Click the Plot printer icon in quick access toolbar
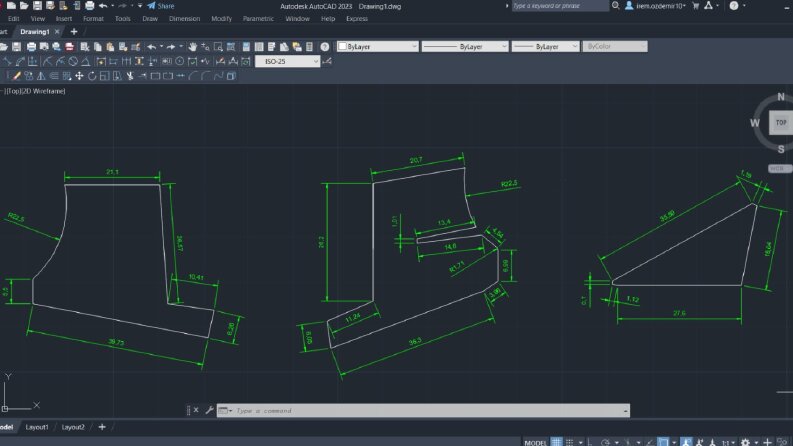This screenshot has height=446, width=793. click(x=90, y=6)
